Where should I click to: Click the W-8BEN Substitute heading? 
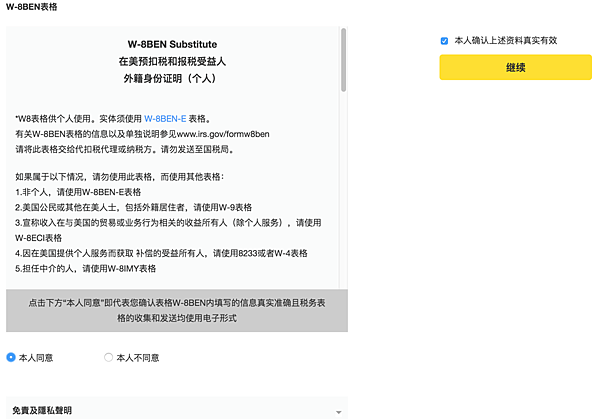pos(172,44)
